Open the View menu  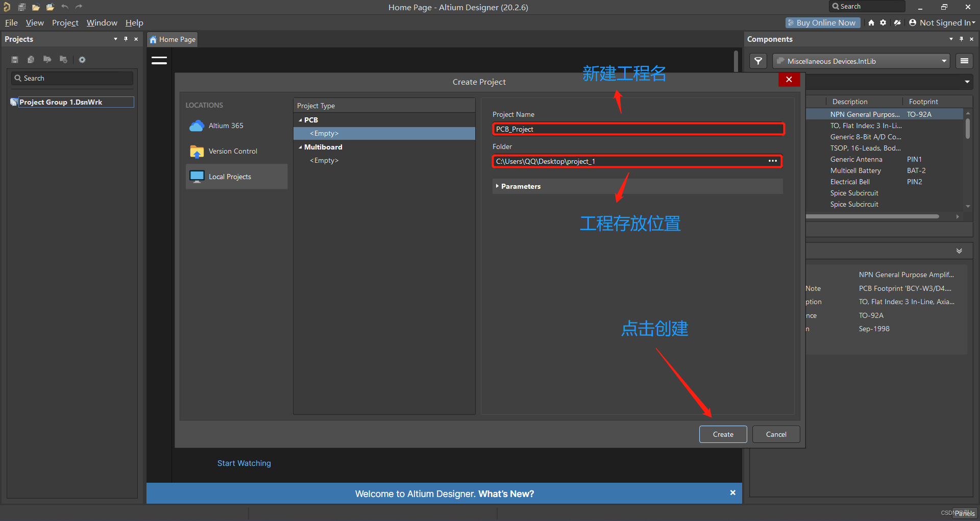click(35, 23)
